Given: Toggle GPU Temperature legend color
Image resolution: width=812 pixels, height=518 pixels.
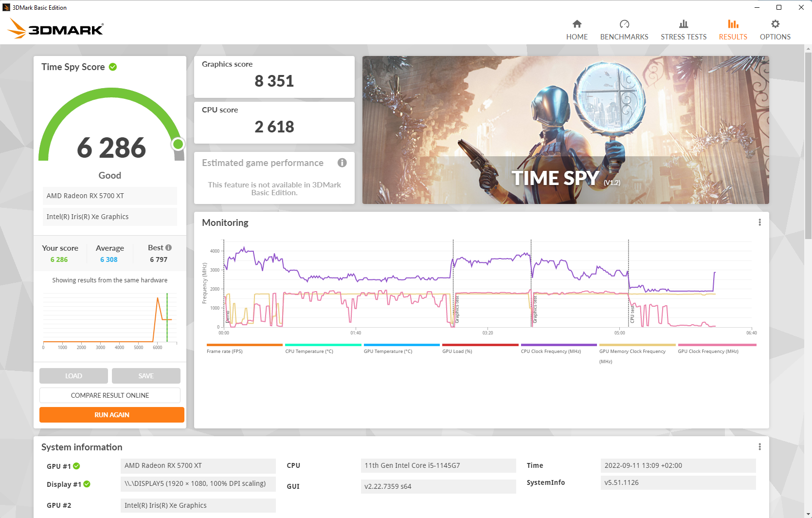Looking at the screenshot, I should pos(402,345).
